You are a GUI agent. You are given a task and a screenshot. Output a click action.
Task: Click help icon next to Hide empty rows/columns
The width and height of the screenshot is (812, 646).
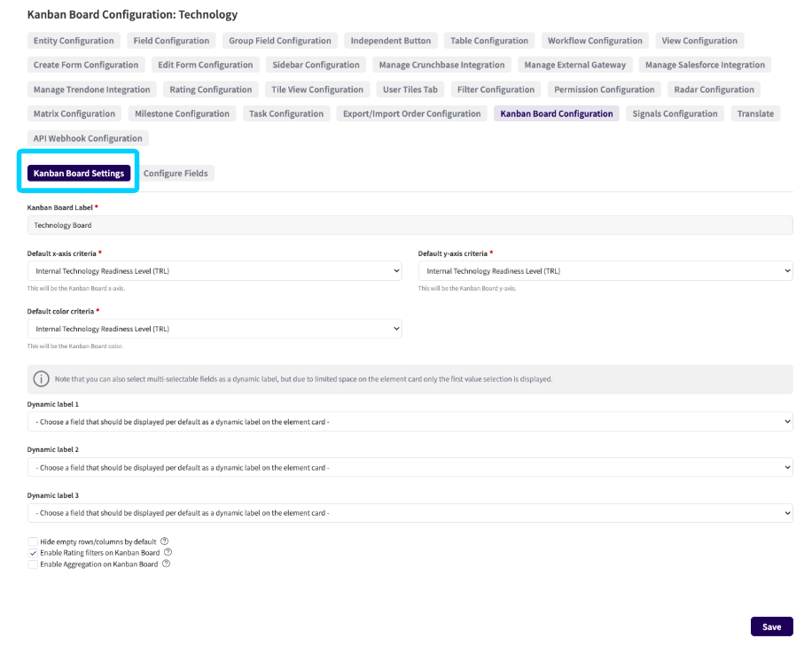165,541
